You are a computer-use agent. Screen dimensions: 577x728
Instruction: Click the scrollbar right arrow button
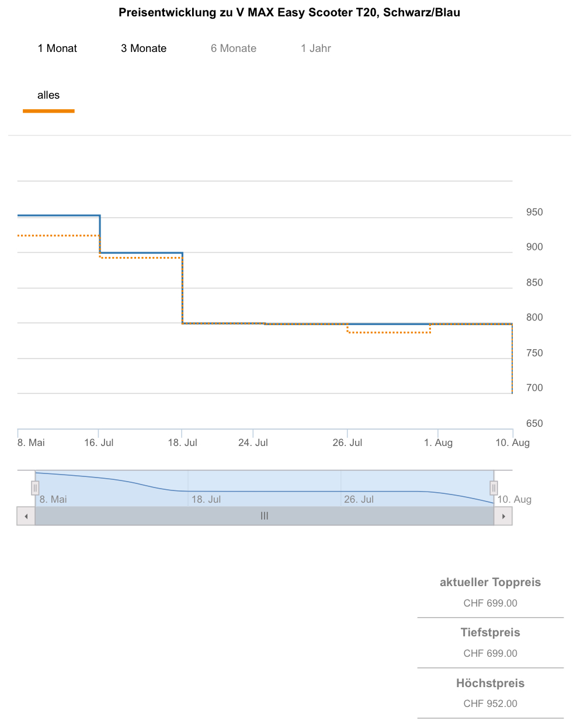pyautogui.click(x=503, y=516)
